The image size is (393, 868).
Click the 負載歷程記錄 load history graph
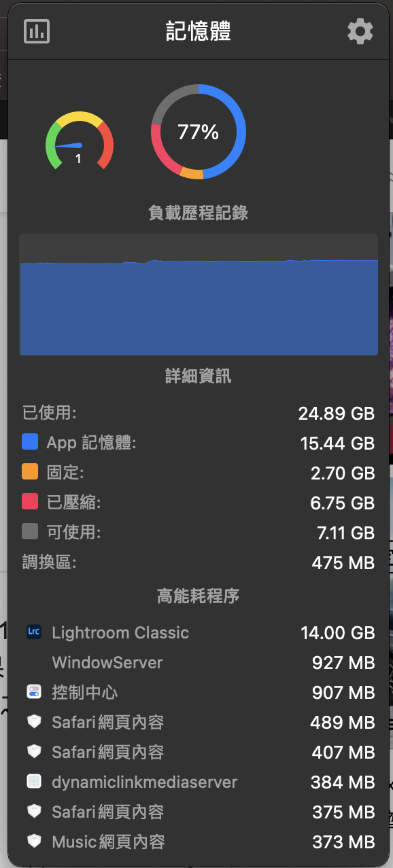click(199, 294)
